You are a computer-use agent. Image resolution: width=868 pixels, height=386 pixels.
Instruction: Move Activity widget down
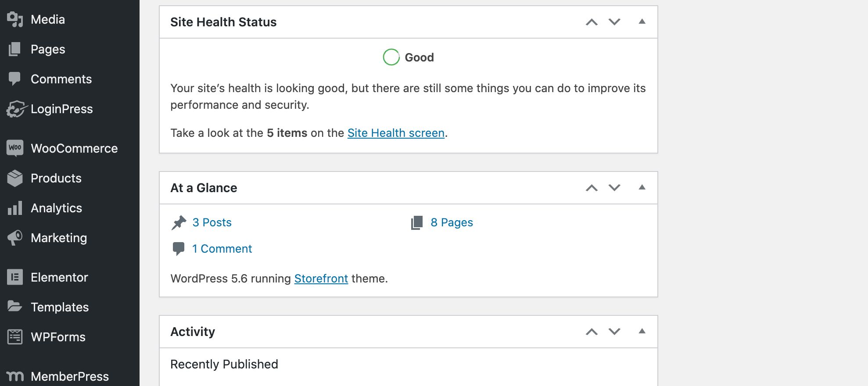pos(614,332)
